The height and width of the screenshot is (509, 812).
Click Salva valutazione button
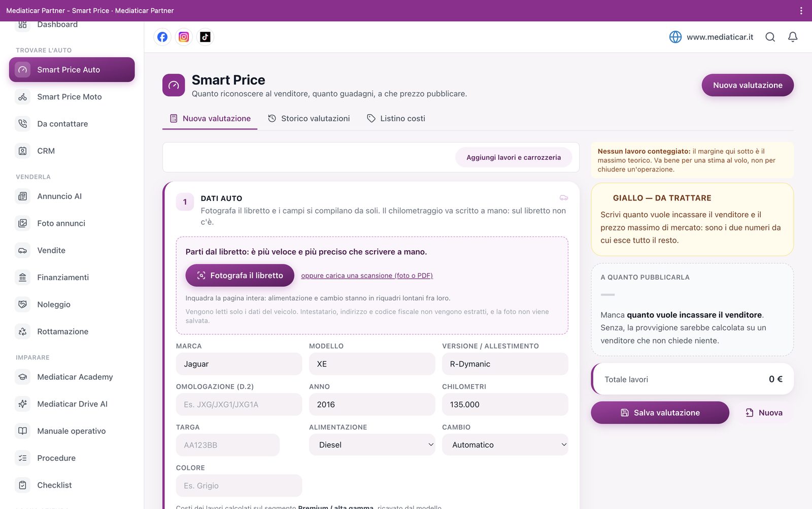click(660, 413)
